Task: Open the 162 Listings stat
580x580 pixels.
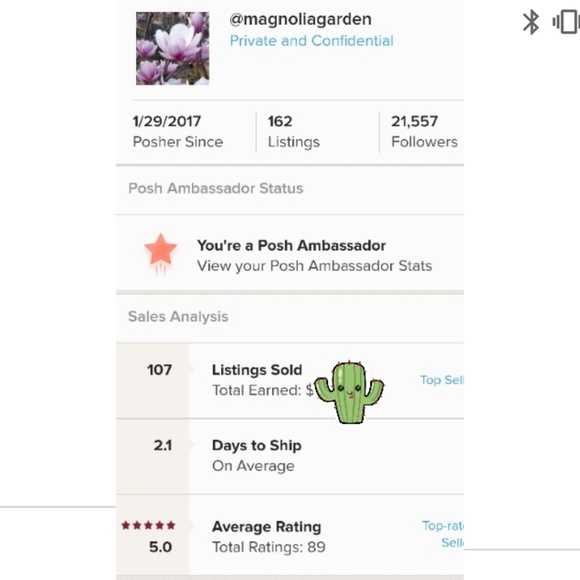Action: (294, 132)
